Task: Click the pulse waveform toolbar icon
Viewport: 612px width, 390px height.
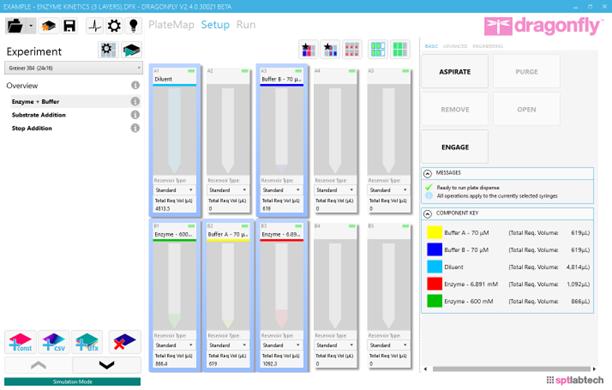Action: (94, 26)
